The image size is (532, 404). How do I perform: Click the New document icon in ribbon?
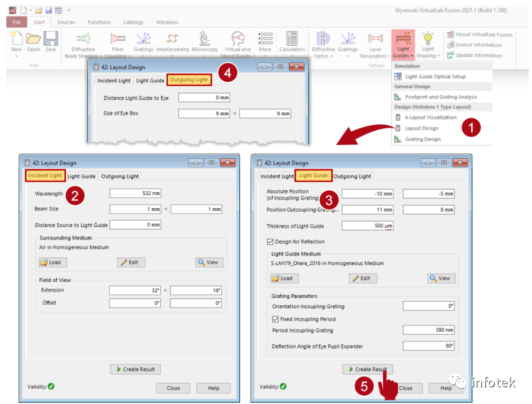pyautogui.click(x=16, y=38)
